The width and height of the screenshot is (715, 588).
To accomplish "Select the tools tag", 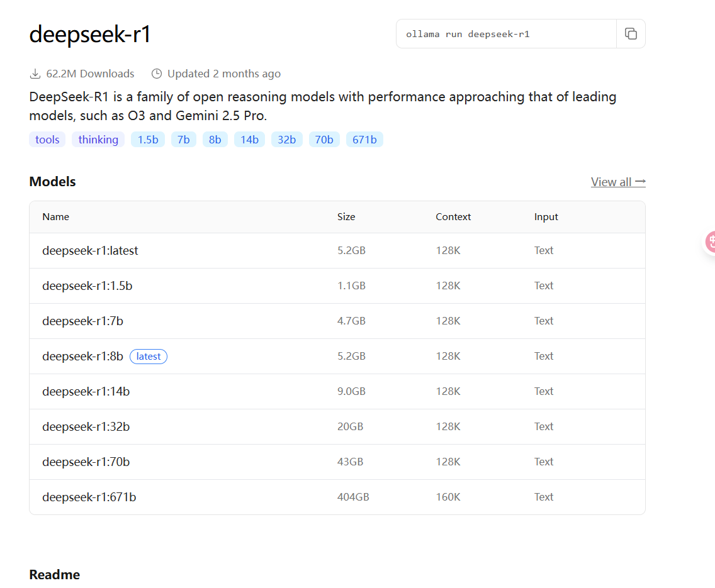I will coord(47,140).
